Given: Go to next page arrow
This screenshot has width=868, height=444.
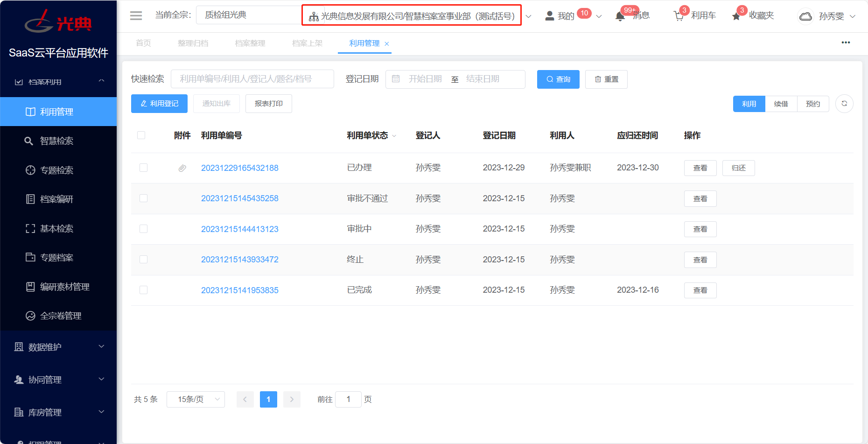Looking at the screenshot, I should (292, 399).
